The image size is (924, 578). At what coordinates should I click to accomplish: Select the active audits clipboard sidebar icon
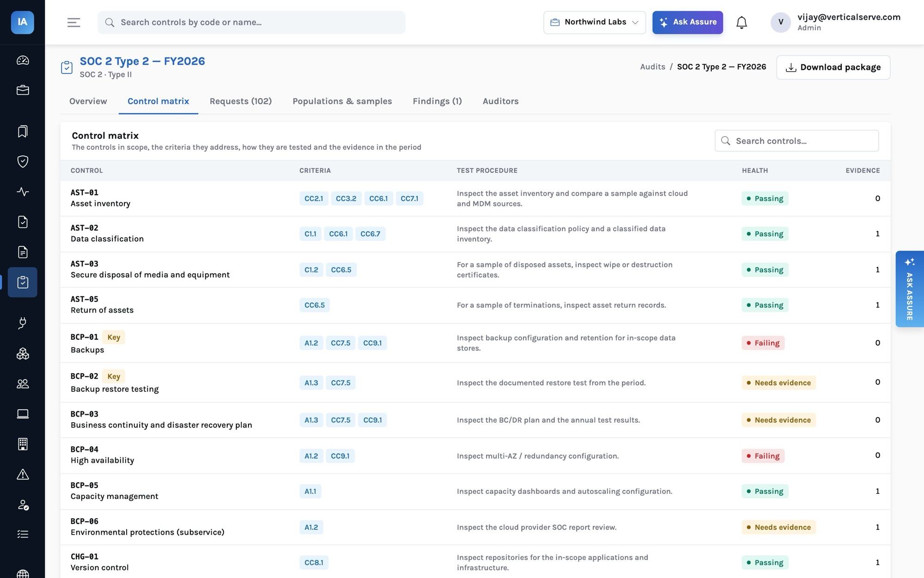point(23,282)
